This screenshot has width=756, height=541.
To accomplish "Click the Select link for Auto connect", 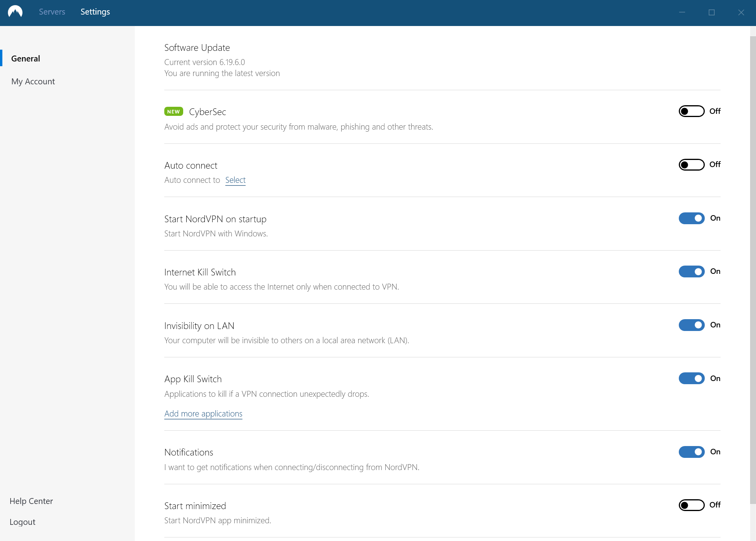I will (x=235, y=180).
